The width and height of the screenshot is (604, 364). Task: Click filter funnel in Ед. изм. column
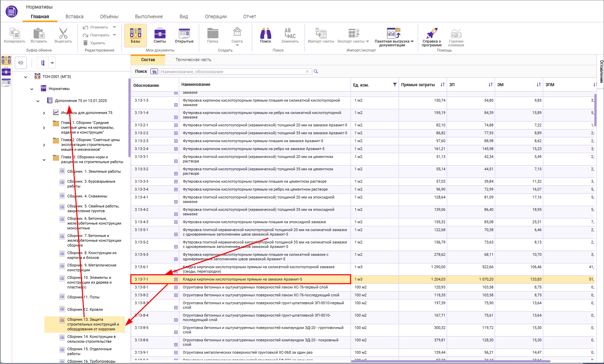(395, 85)
